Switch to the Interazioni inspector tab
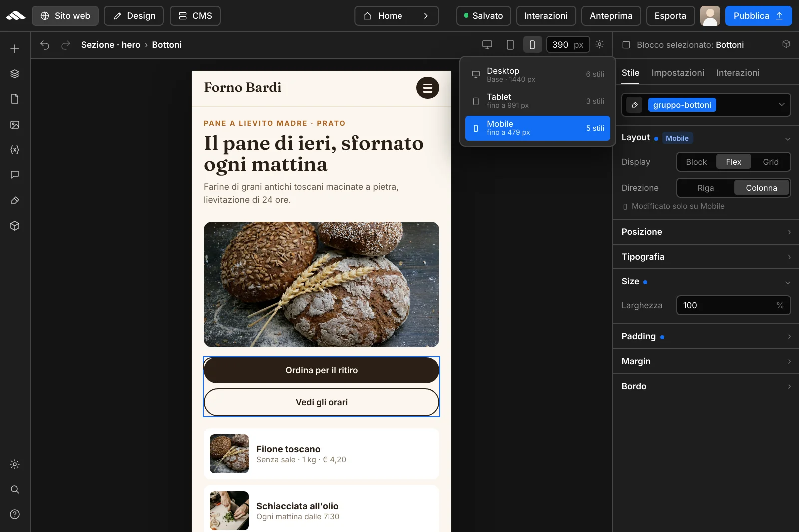The image size is (799, 532). tap(738, 73)
